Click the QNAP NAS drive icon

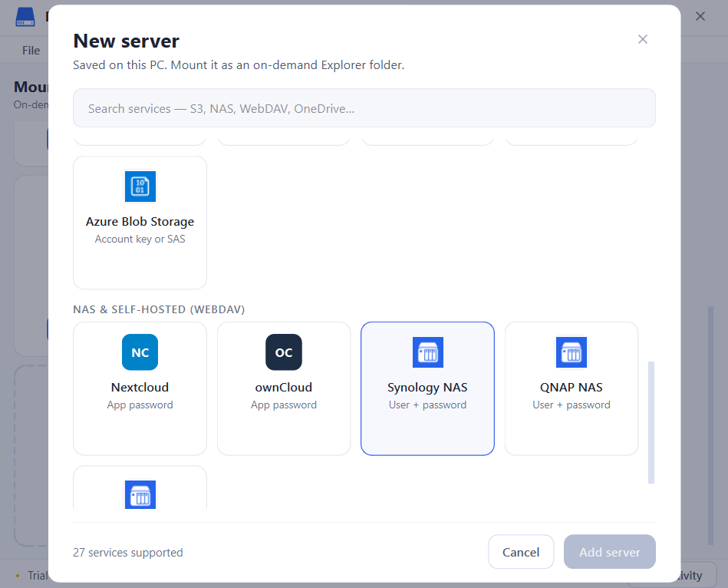[x=572, y=352]
